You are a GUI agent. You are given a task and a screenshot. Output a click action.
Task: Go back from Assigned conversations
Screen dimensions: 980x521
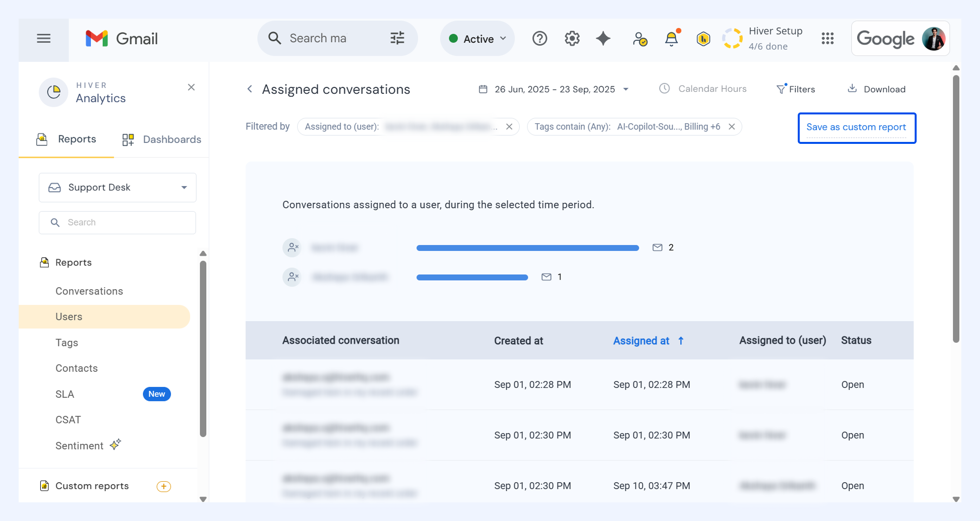point(250,89)
